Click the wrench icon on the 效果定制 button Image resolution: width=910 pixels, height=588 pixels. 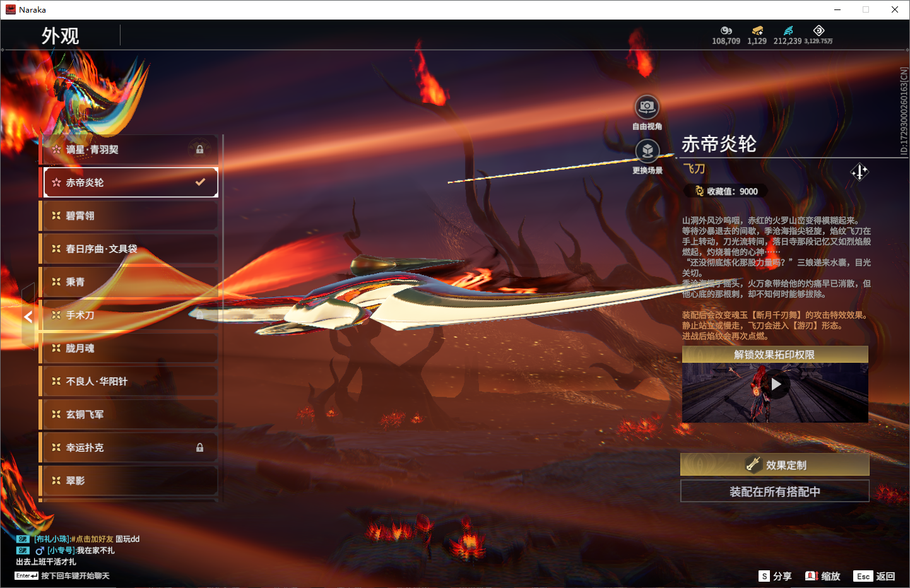[x=753, y=465]
